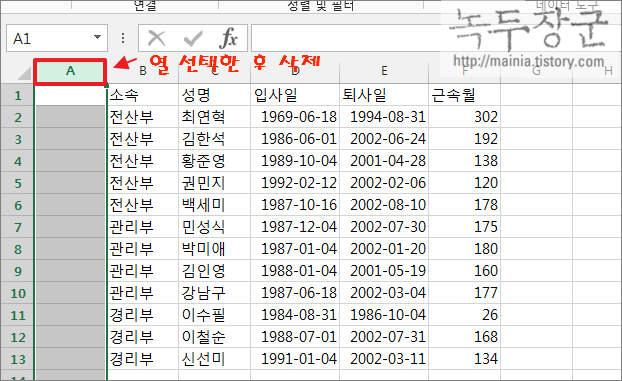This screenshot has height=381, width=622.
Task: Click the 소속 header cell
Action: [143, 95]
